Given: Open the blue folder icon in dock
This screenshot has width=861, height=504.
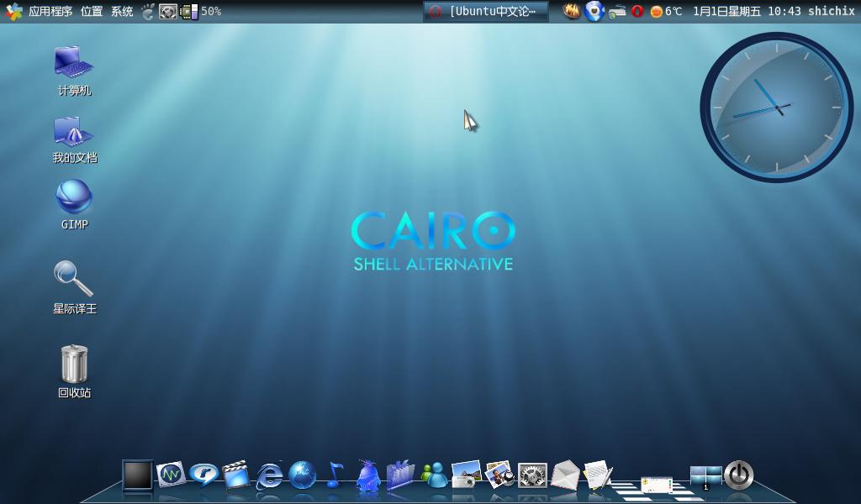Looking at the screenshot, I should (x=400, y=475).
